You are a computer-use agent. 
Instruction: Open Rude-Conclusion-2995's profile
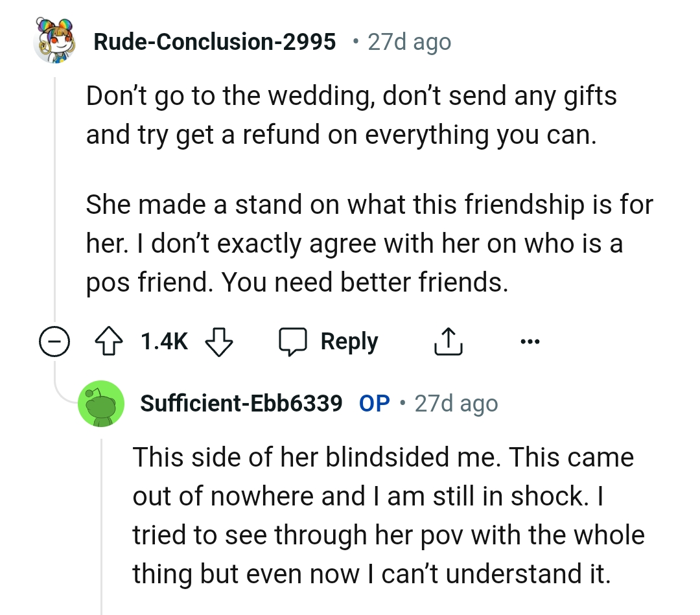pyautogui.click(x=215, y=41)
